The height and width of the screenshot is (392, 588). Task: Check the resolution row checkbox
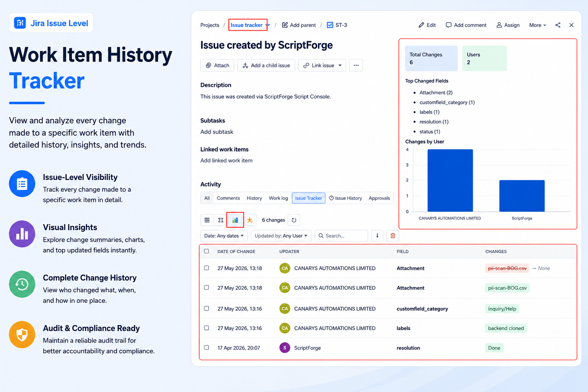[x=206, y=348]
